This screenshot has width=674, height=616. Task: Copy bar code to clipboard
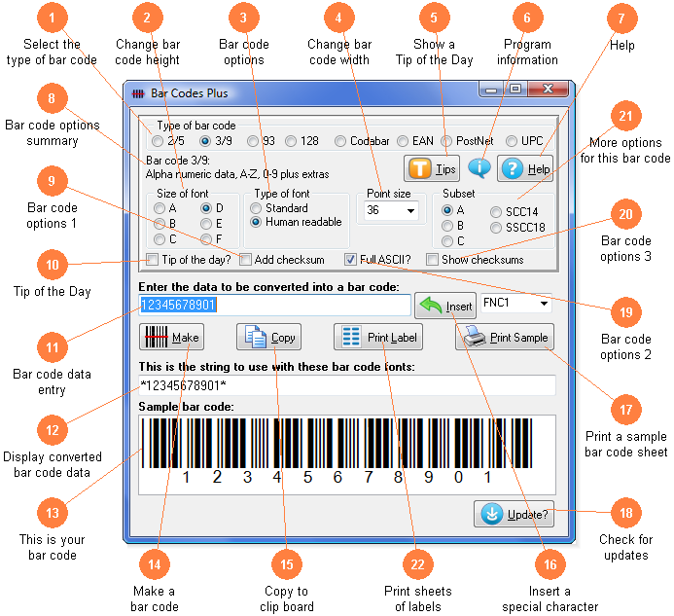pos(268,337)
